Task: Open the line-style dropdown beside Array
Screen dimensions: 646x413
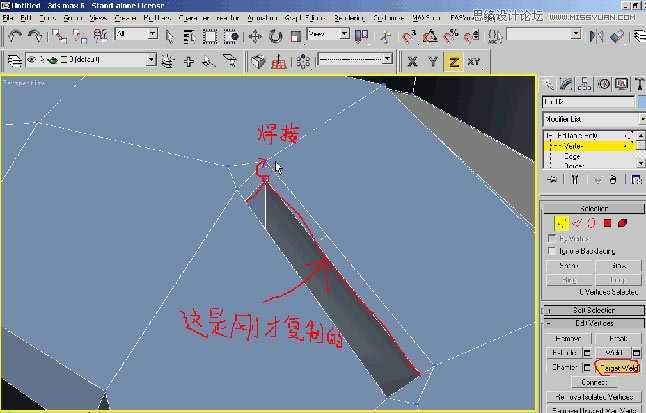Action: point(354,59)
